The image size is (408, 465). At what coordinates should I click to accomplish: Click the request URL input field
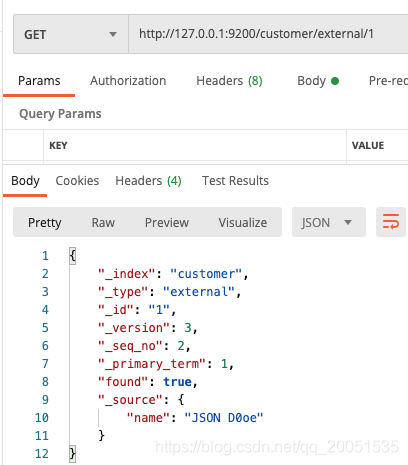268,34
